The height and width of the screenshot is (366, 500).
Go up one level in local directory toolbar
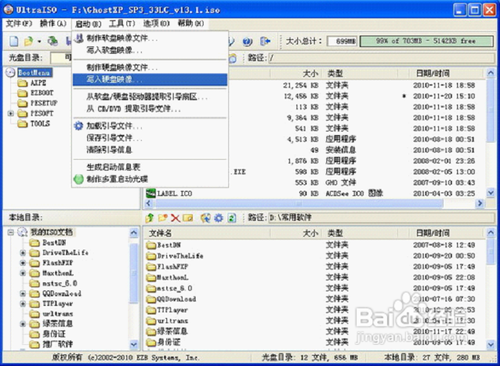tap(150, 218)
